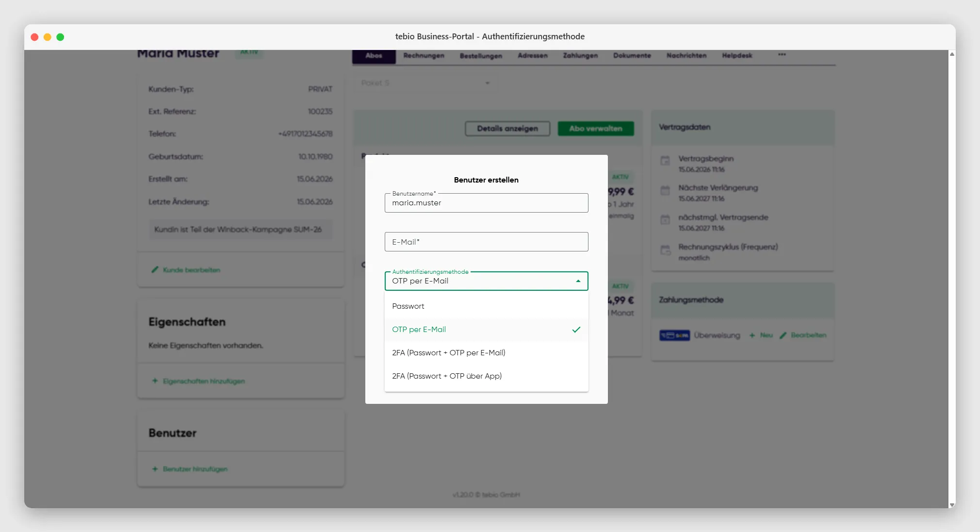Click the scrollbar down arrow
The image size is (980, 532).
click(x=952, y=505)
